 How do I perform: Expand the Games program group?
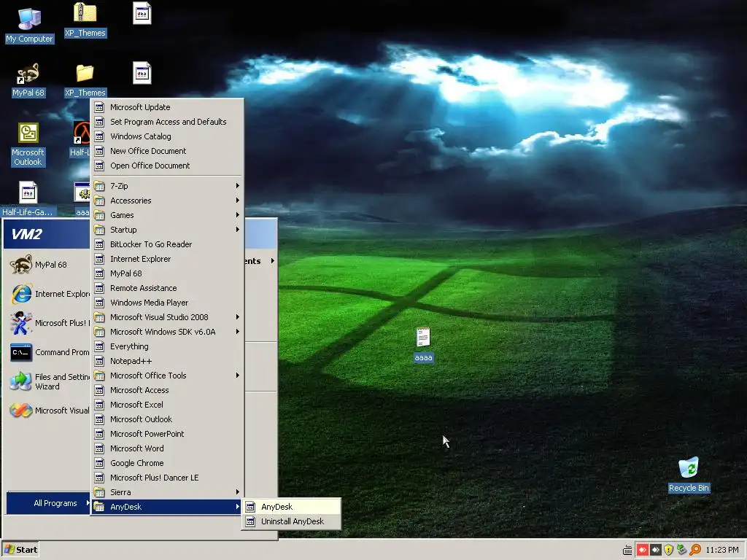167,215
